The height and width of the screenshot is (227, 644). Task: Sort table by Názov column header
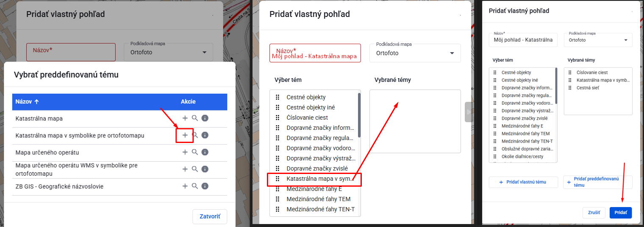tap(27, 102)
